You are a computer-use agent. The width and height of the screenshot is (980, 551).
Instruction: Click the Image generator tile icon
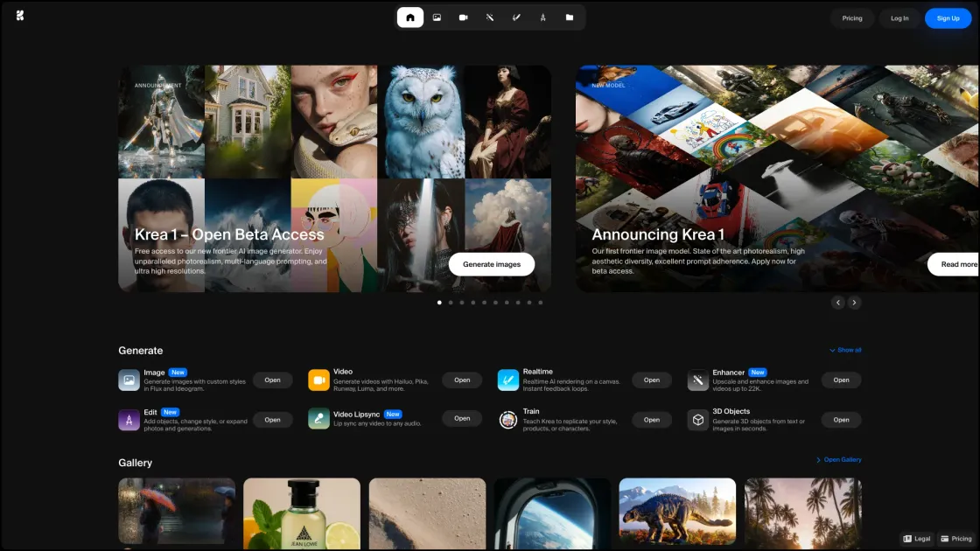coord(129,380)
